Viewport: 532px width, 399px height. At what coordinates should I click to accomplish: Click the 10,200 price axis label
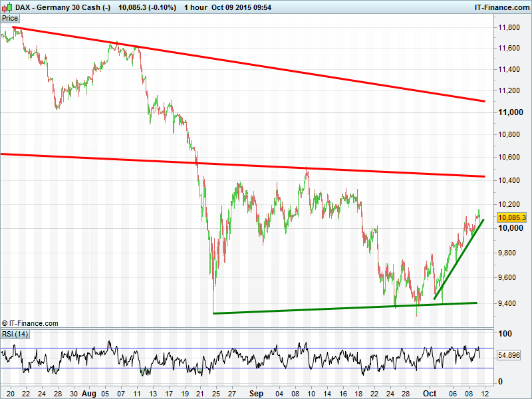tap(509, 204)
